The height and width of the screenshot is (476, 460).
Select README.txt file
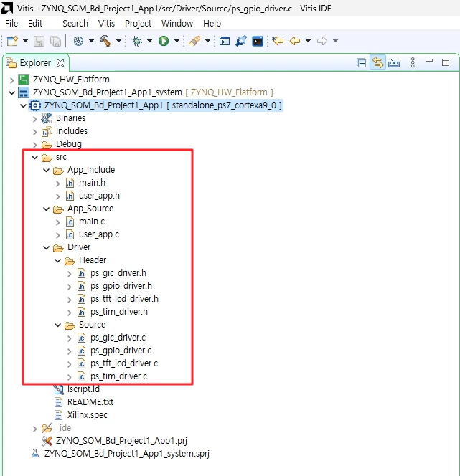[90, 402]
